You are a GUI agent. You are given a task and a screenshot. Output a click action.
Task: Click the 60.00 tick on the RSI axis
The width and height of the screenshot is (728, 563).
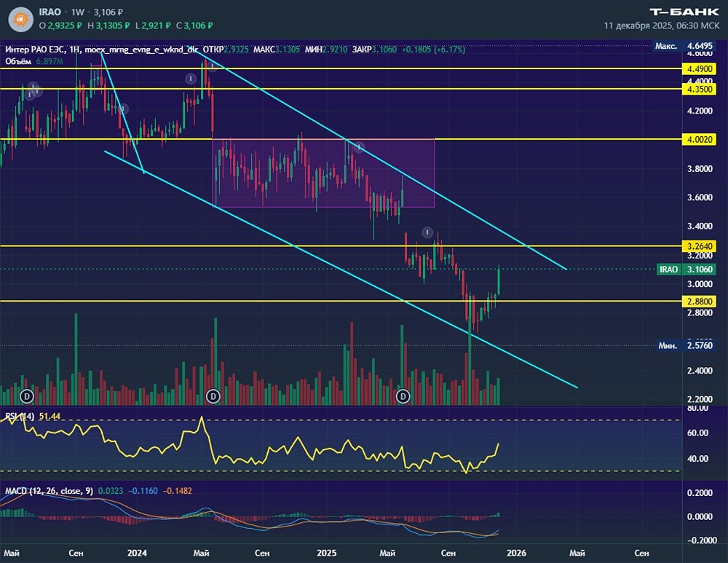coord(697,433)
